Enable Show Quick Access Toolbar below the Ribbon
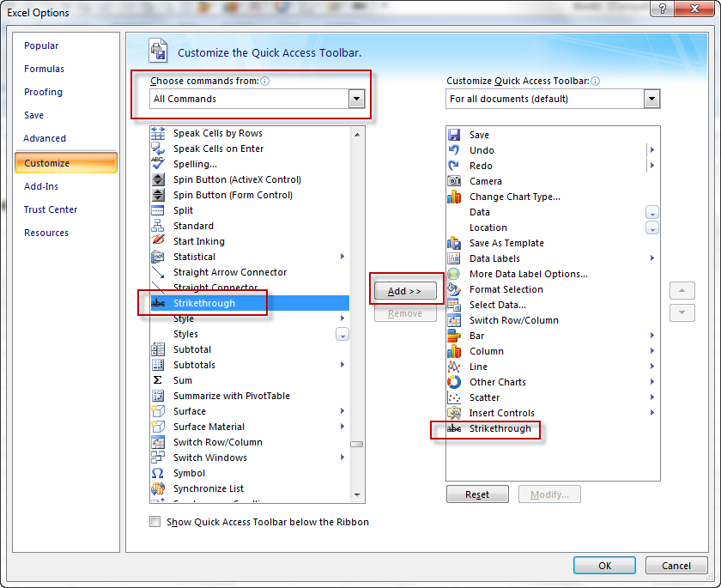Image resolution: width=721 pixels, height=588 pixels. (x=155, y=522)
